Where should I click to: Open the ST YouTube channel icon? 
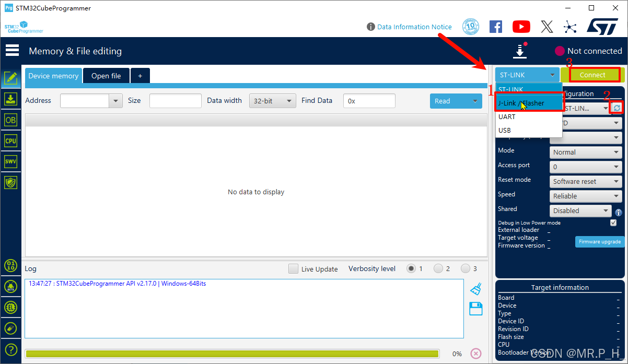tap(521, 27)
